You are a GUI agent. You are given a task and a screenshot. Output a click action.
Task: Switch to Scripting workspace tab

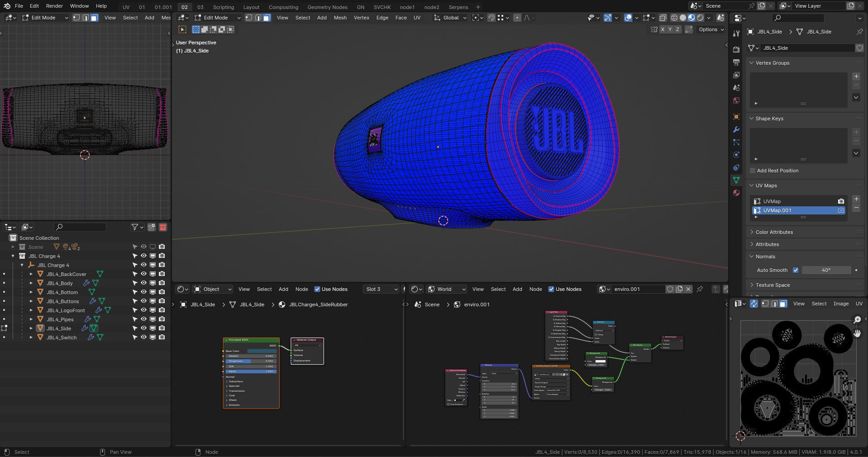(224, 7)
